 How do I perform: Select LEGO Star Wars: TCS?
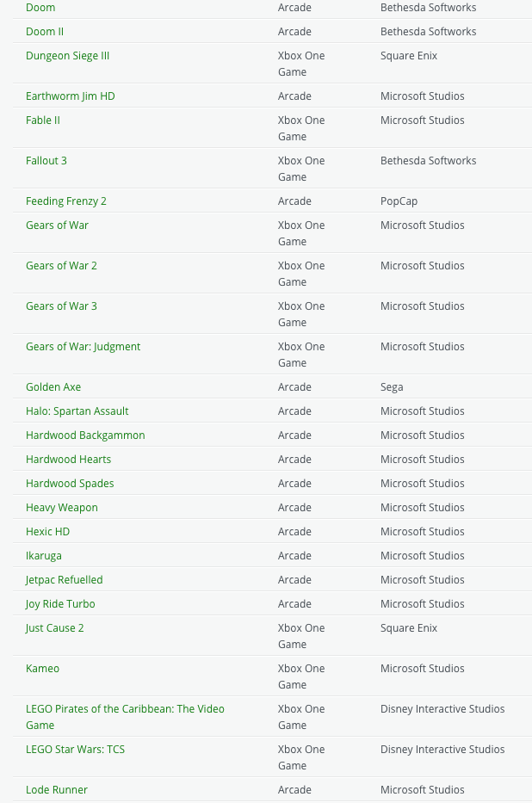[75, 749]
